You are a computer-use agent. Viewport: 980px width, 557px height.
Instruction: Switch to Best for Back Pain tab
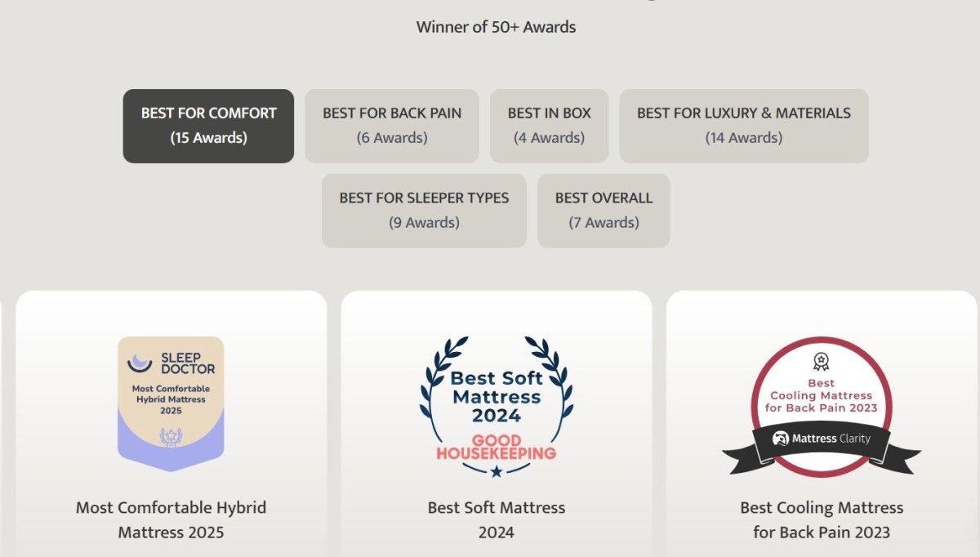(392, 126)
